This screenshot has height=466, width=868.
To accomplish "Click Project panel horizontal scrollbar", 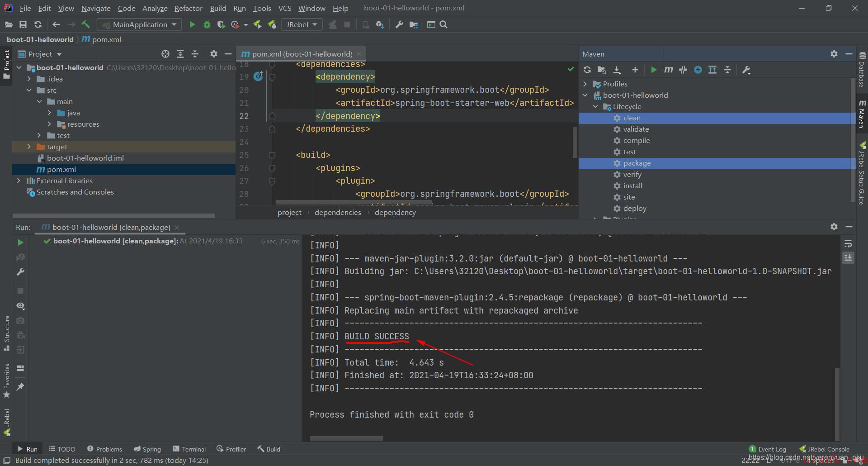I will click(x=114, y=216).
